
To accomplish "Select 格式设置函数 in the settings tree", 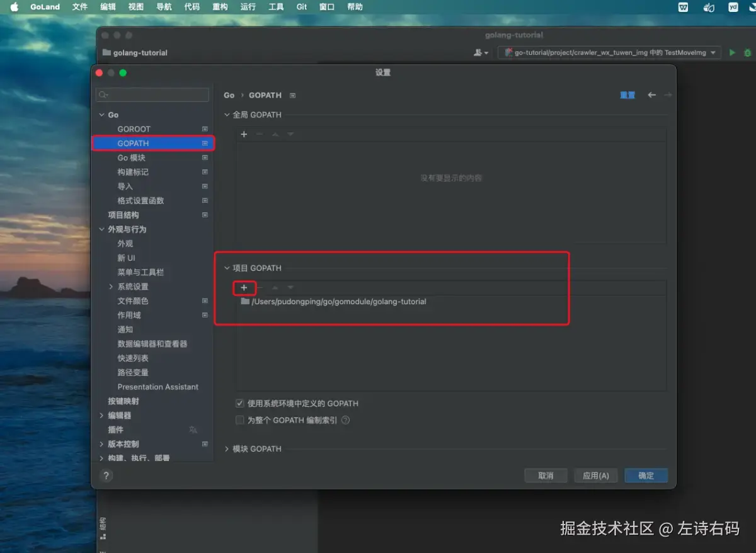I will [140, 201].
